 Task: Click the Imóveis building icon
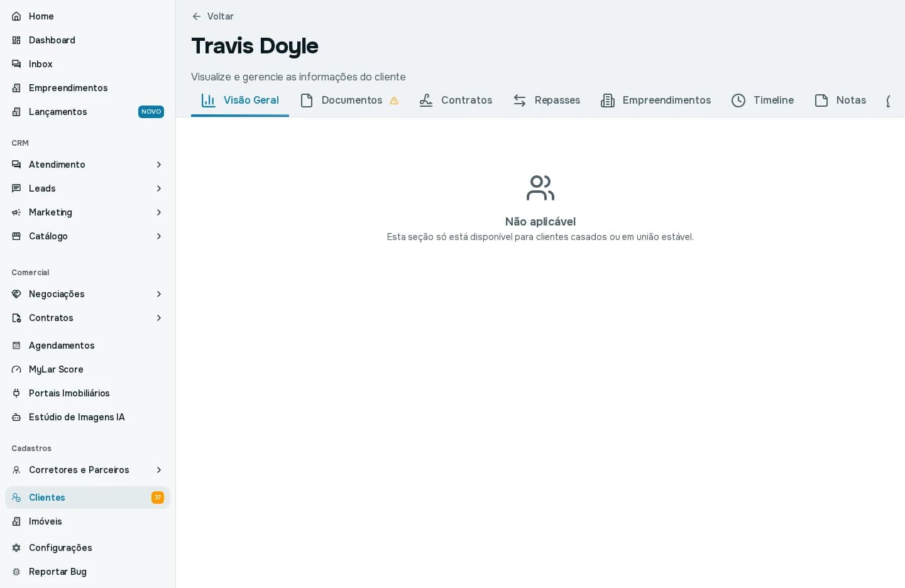[x=16, y=521]
